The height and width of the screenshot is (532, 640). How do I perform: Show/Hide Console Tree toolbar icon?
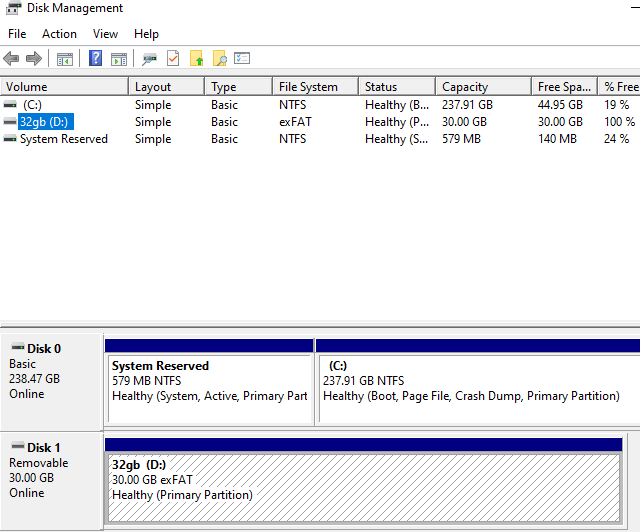(x=64, y=59)
